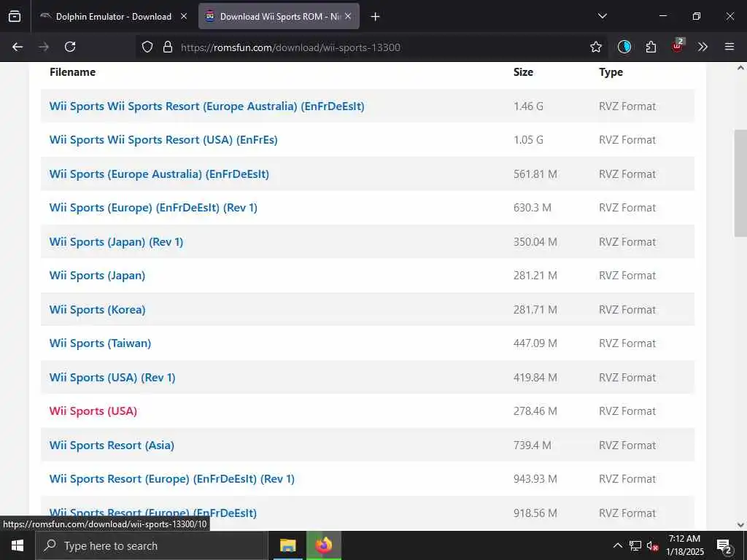Click the 278.46 M size cell
The image size is (747, 560).
535,411
